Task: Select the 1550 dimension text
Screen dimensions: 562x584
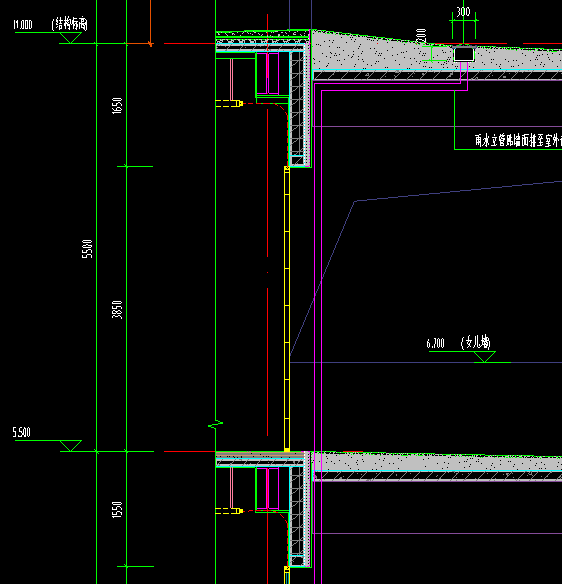Action: coord(117,510)
